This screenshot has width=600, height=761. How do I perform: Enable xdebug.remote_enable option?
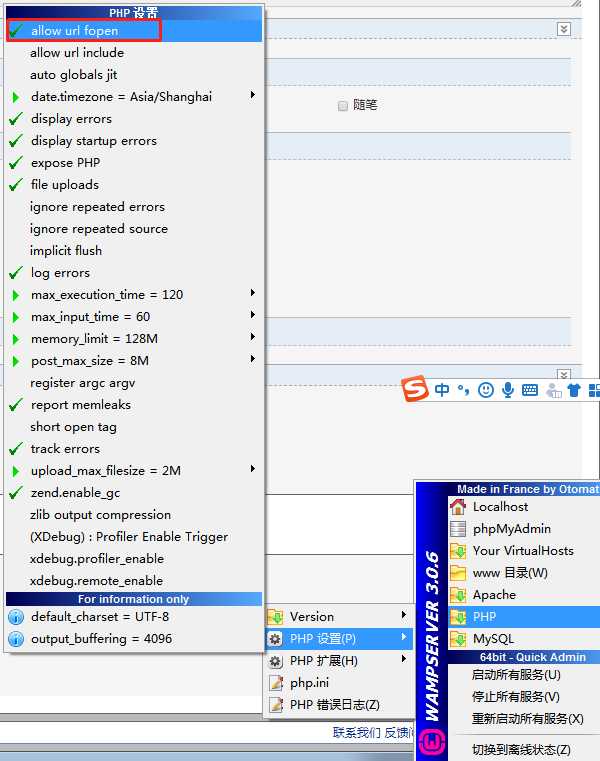134,580
